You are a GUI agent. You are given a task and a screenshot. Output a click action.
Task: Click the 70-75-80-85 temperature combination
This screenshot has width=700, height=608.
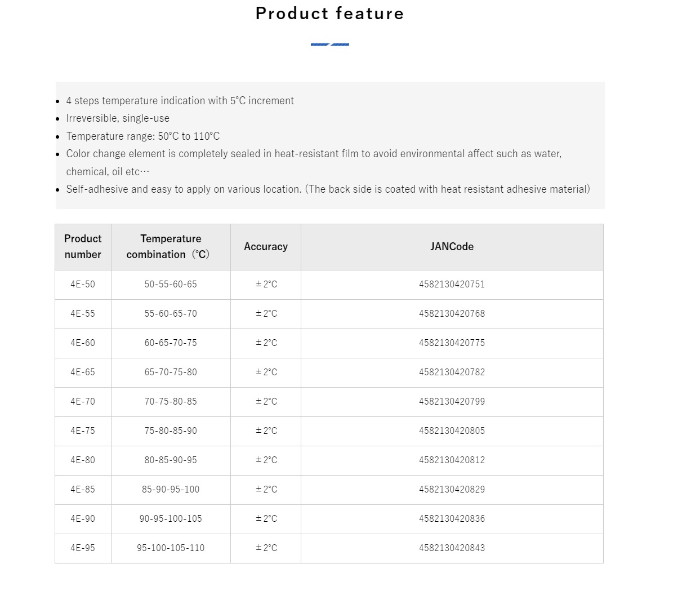pos(171,402)
